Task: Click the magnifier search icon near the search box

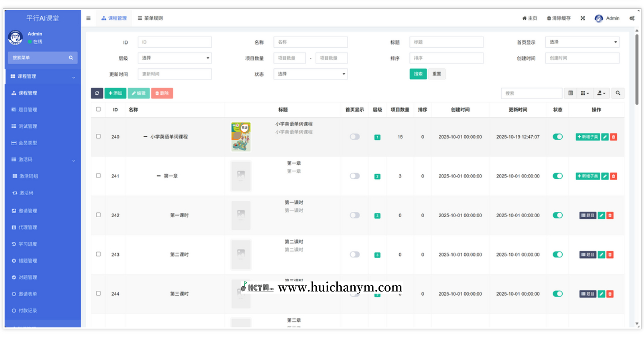Action: click(x=618, y=93)
